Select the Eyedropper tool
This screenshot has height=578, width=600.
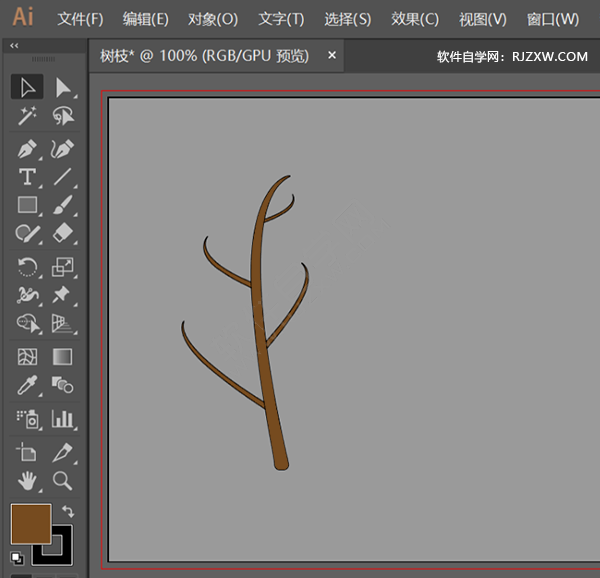click(x=27, y=385)
